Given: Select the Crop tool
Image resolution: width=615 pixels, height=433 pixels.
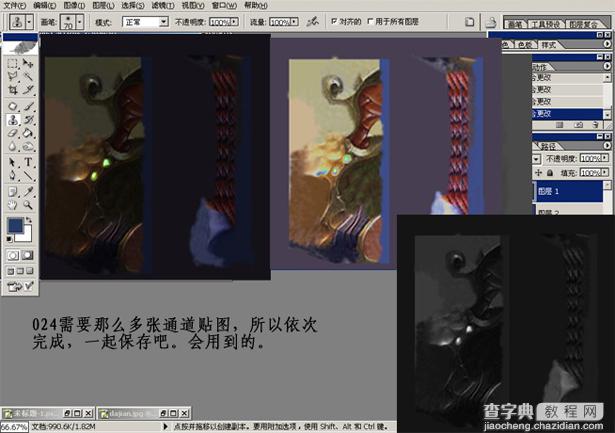Looking at the screenshot, I should tap(12, 90).
